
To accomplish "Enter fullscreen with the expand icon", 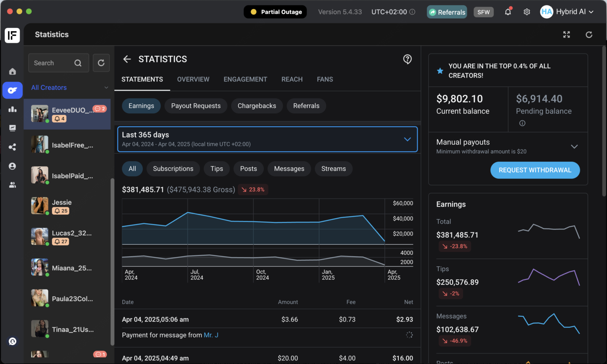I will click(x=567, y=35).
